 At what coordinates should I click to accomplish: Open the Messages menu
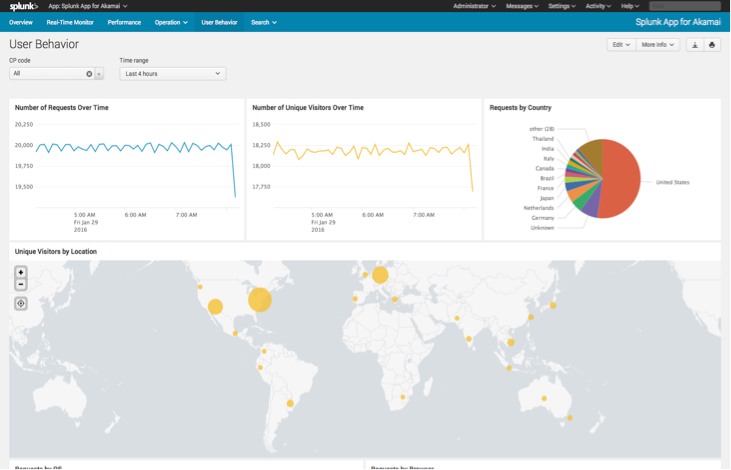(522, 6)
